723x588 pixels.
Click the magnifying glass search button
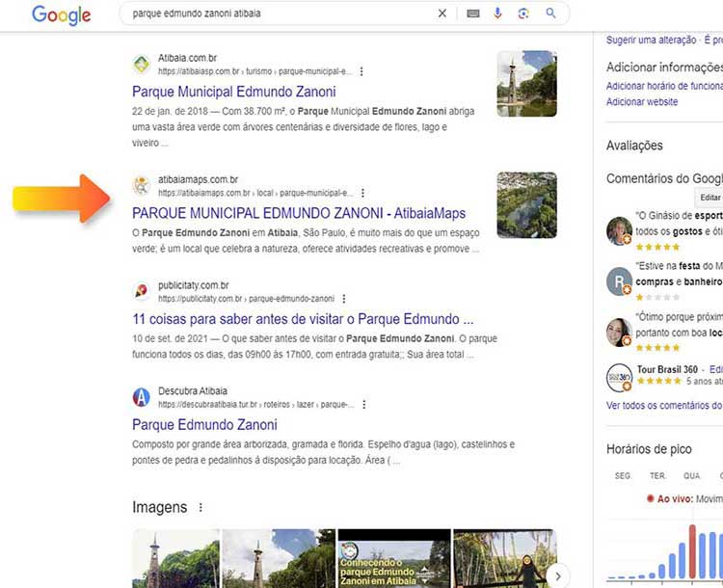(x=551, y=13)
